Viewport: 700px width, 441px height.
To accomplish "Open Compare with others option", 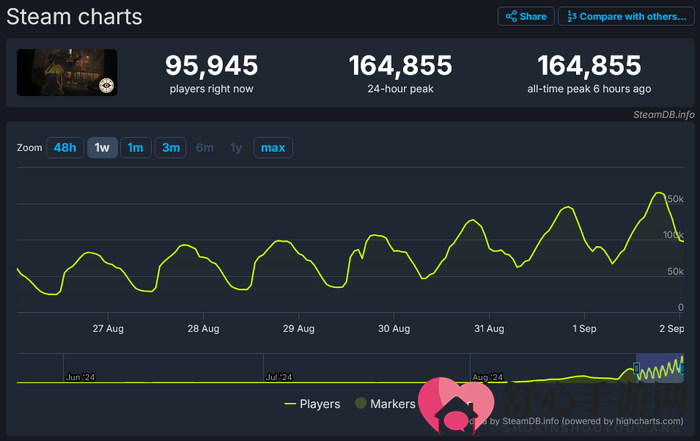I will coord(626,17).
